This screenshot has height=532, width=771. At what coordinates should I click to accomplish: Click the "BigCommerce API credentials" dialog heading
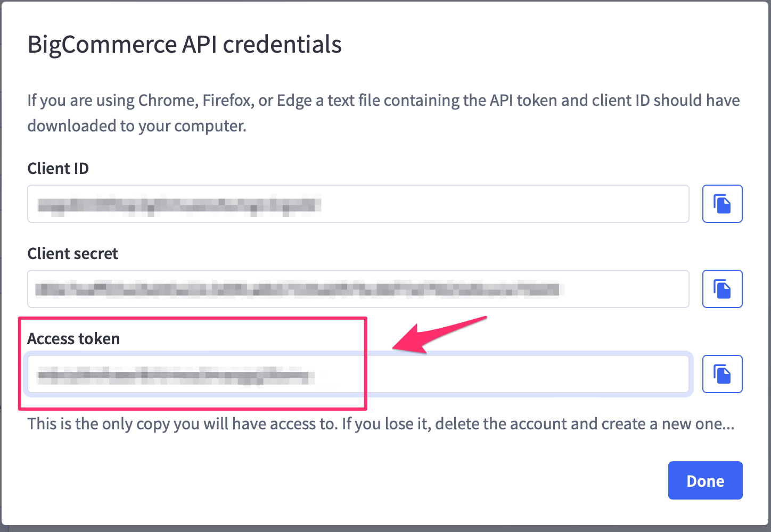click(x=184, y=44)
